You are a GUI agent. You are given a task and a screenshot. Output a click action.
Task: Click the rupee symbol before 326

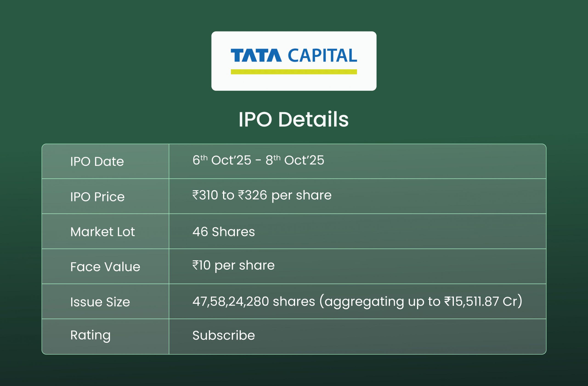(x=241, y=194)
